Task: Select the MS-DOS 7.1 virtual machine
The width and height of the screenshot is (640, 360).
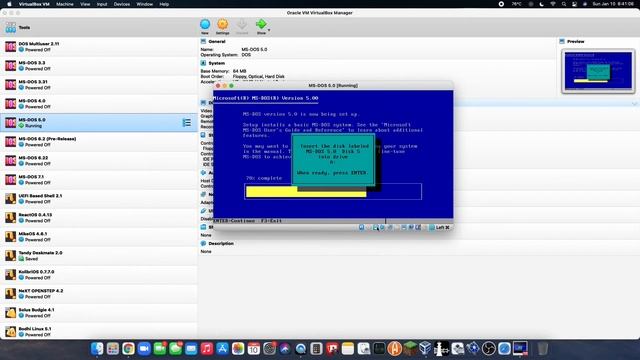Action: tap(99, 180)
